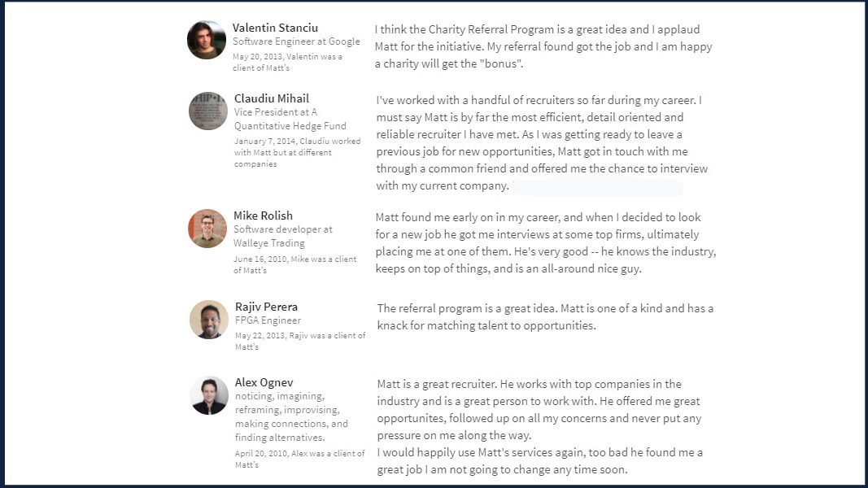Image resolution: width=868 pixels, height=488 pixels.
Task: Click the 'May 20, 2013' recommendation date
Action: [257, 56]
